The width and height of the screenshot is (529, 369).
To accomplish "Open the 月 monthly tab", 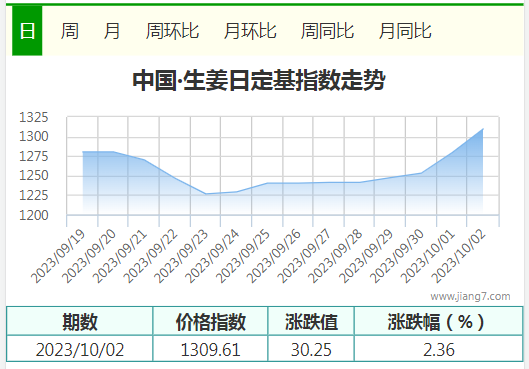I will (112, 31).
